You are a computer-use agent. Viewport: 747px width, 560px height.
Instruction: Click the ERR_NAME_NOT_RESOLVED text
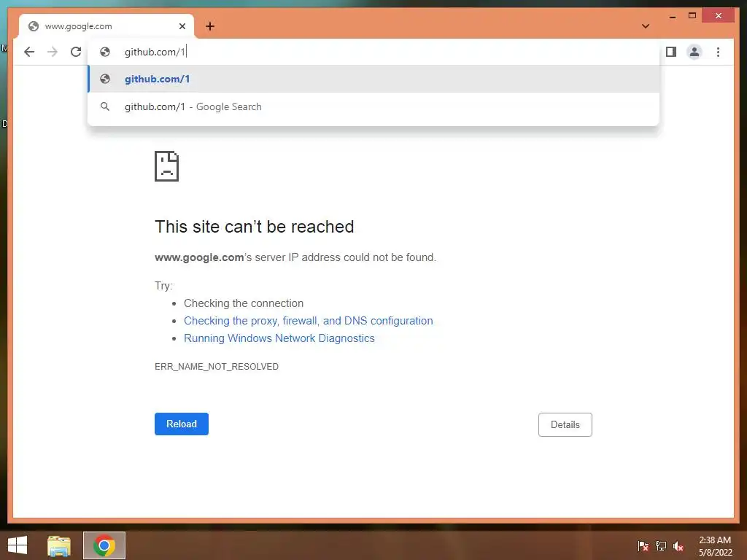tap(217, 366)
